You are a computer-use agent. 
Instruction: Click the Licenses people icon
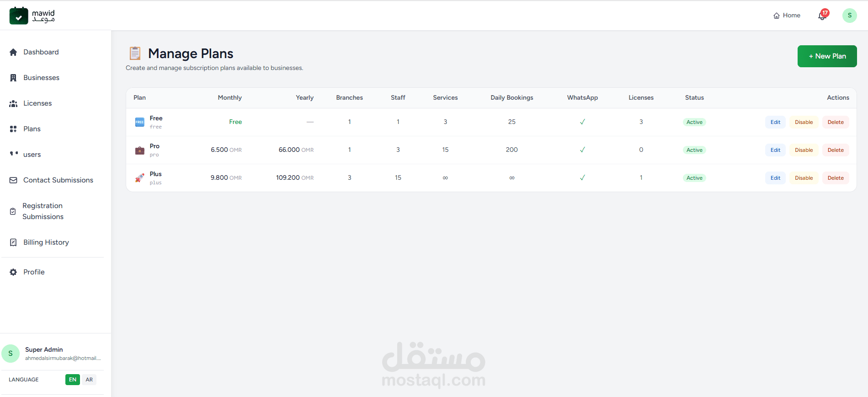13,103
